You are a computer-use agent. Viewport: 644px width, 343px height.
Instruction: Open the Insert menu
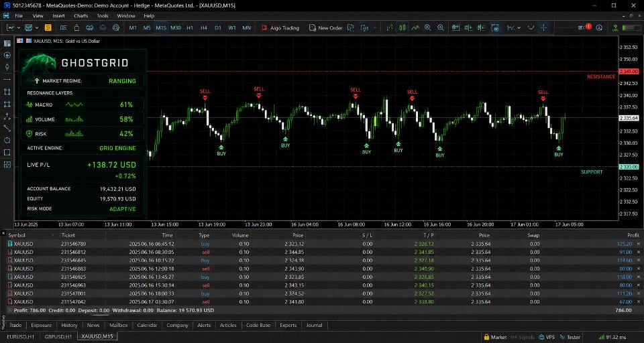pos(59,15)
